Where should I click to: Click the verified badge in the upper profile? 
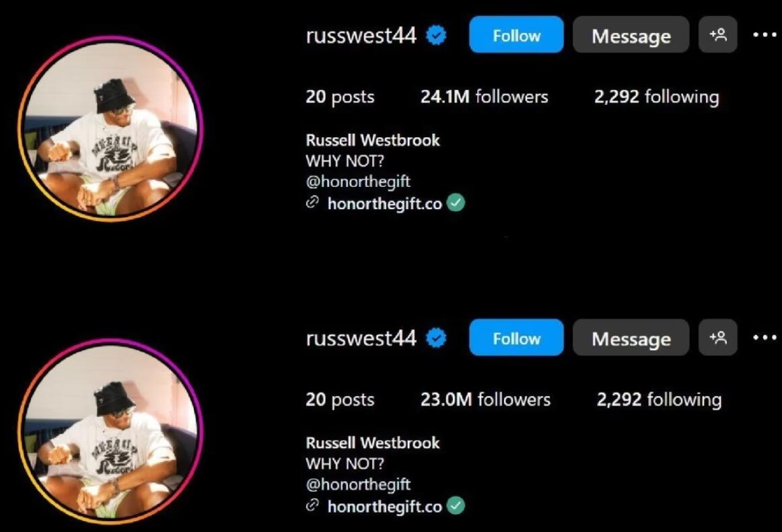[436, 36]
